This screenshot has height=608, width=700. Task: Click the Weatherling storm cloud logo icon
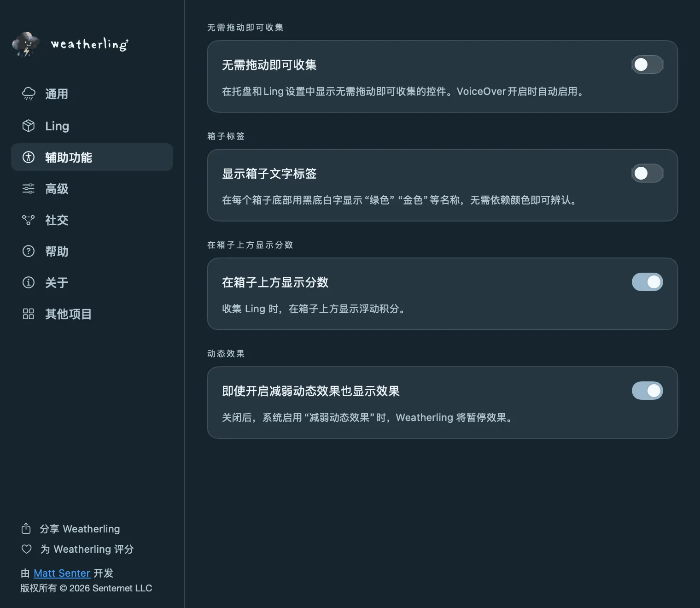tap(26, 44)
